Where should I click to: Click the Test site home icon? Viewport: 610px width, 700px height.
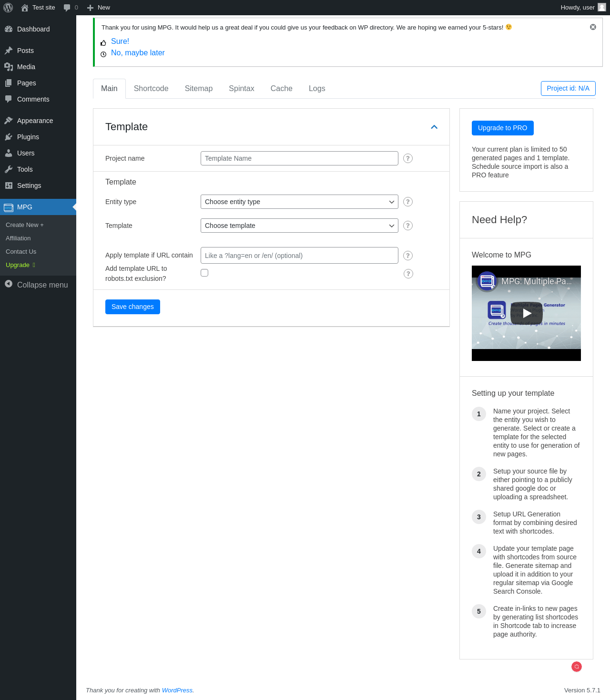[25, 8]
